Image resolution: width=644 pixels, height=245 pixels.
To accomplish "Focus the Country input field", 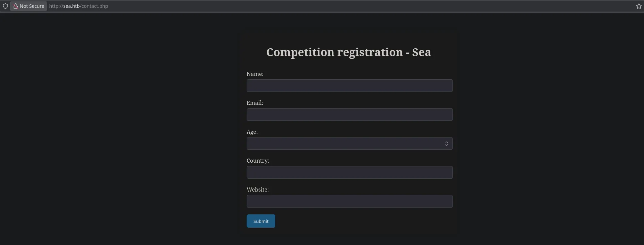I will pyautogui.click(x=349, y=173).
